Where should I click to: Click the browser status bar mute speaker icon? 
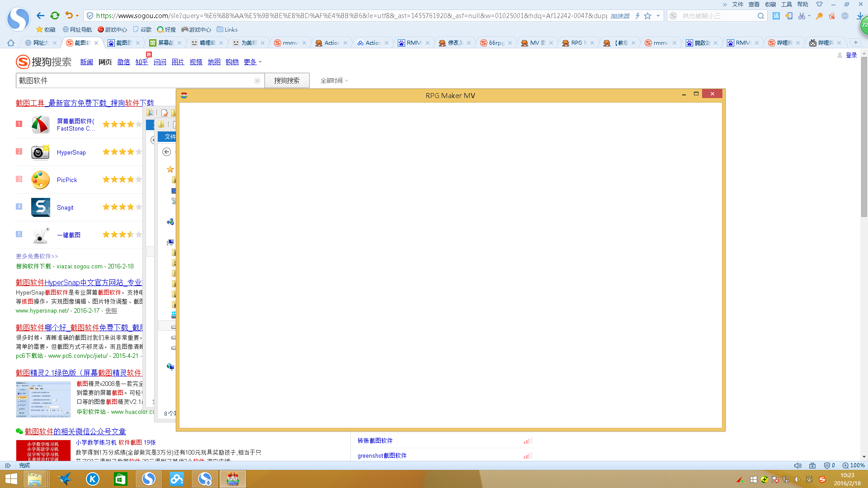[x=797, y=465]
